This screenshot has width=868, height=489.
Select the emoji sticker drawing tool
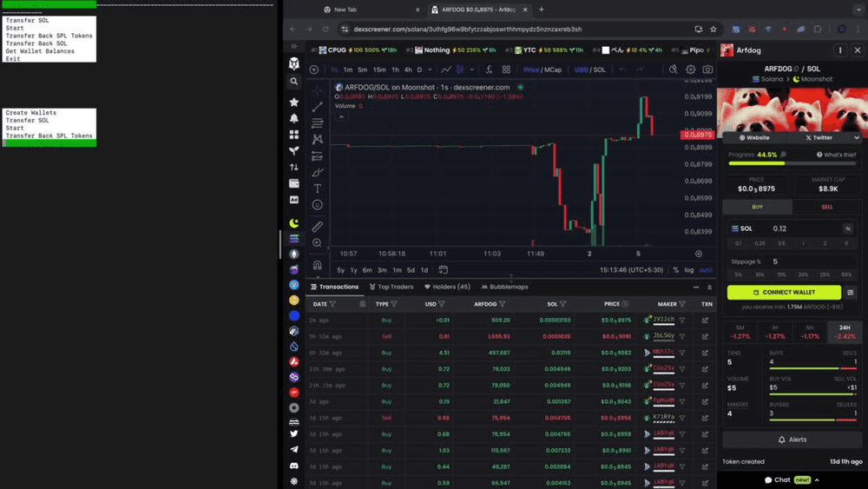tap(317, 205)
